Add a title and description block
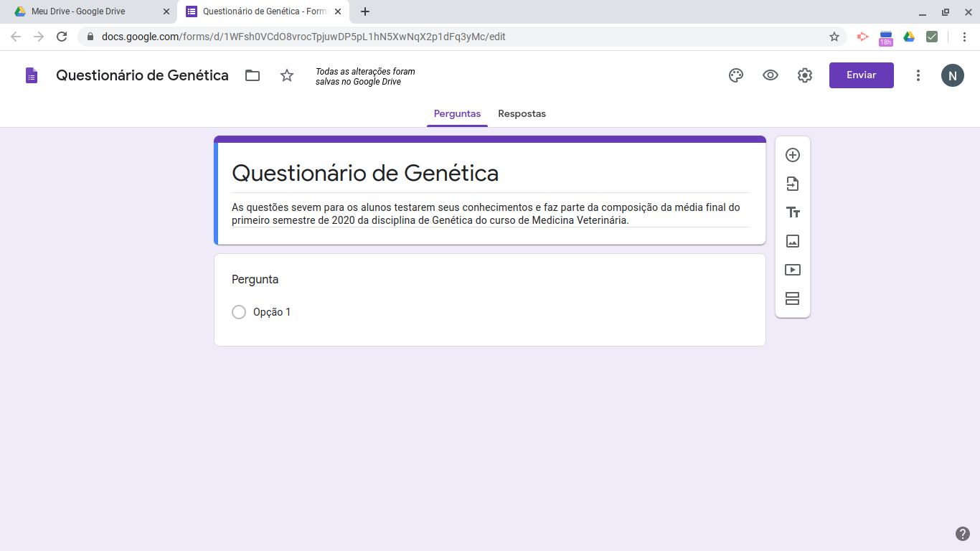The image size is (980, 551). click(793, 212)
